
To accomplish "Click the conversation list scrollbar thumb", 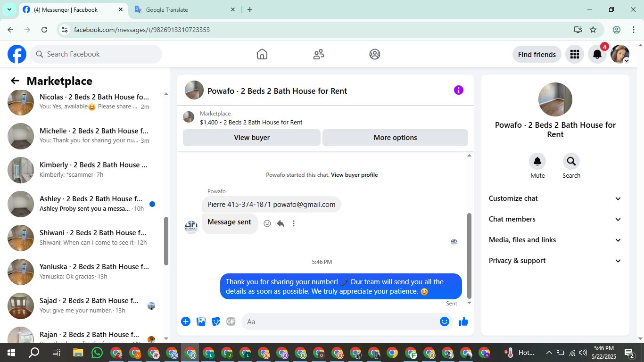I will click(166, 241).
